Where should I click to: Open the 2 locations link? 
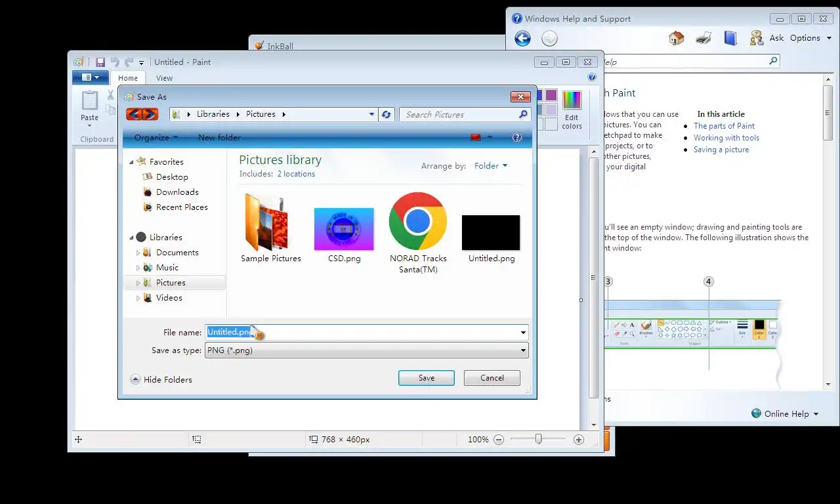pos(296,174)
